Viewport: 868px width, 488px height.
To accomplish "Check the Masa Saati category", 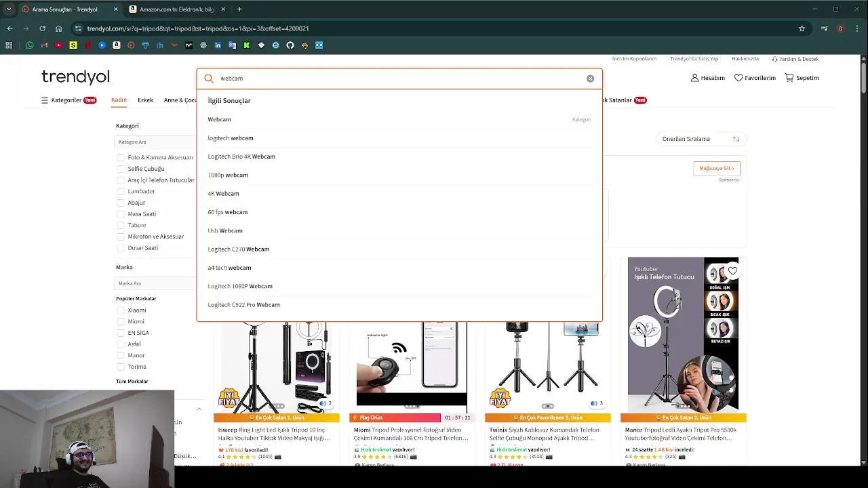I will (121, 214).
